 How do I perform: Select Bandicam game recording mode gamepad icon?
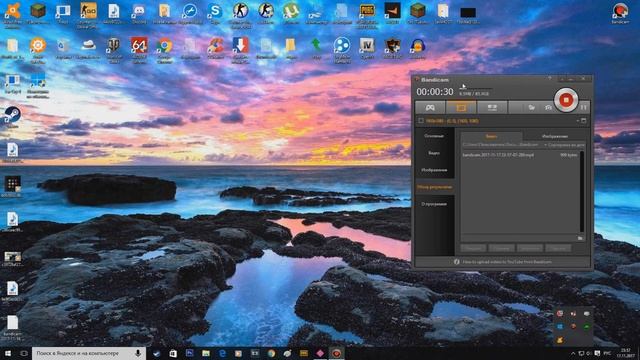point(430,107)
